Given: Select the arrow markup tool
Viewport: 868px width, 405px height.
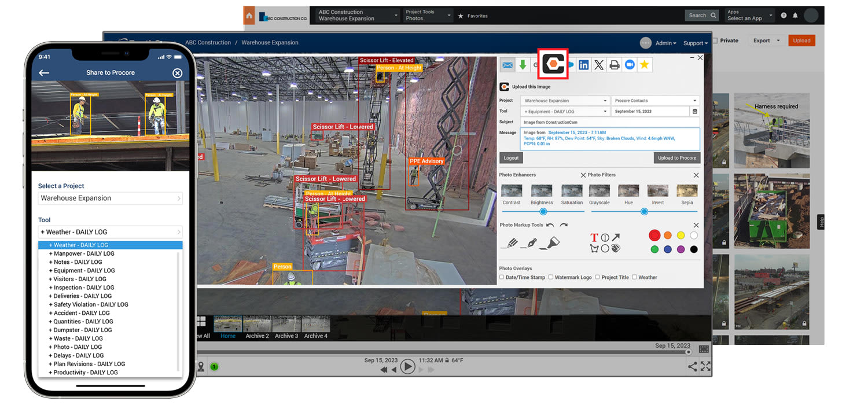Looking at the screenshot, I should point(616,237).
